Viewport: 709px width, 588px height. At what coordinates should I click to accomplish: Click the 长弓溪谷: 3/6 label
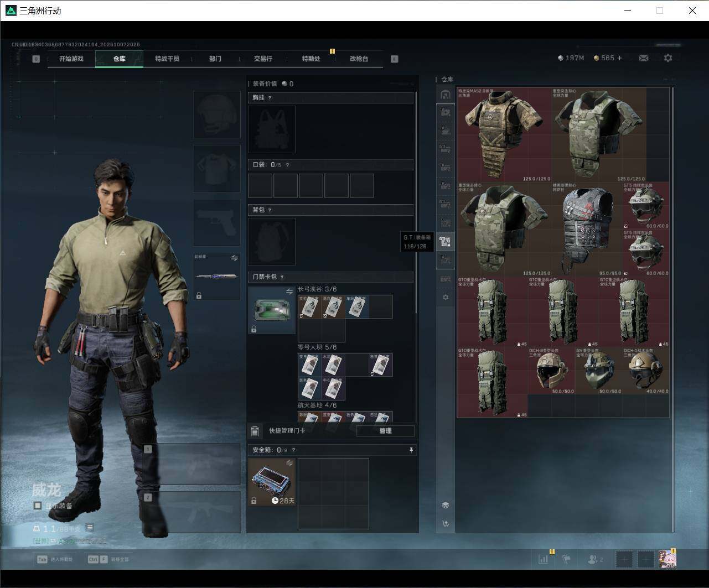pos(317,289)
